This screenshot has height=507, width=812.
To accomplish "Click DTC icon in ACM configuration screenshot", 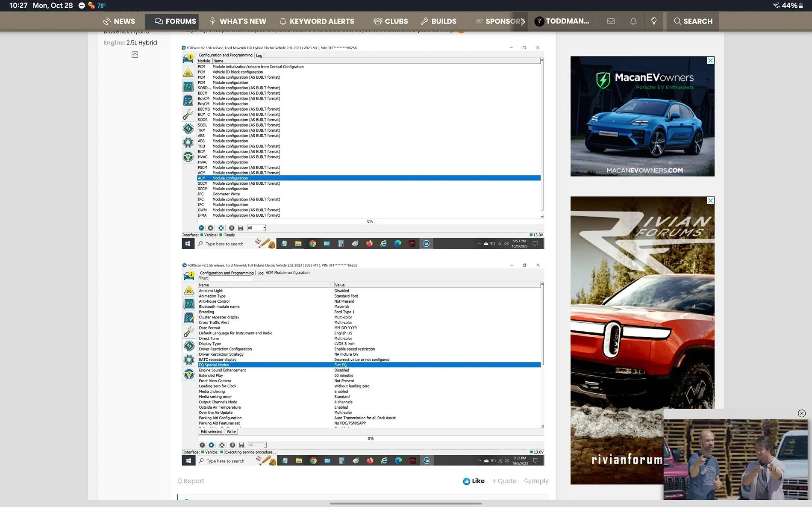I will (189, 290).
